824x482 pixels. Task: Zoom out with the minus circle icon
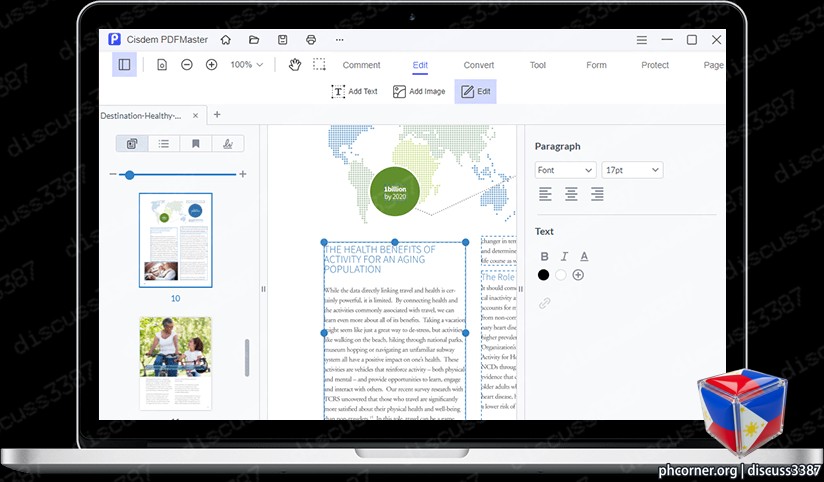(x=187, y=65)
